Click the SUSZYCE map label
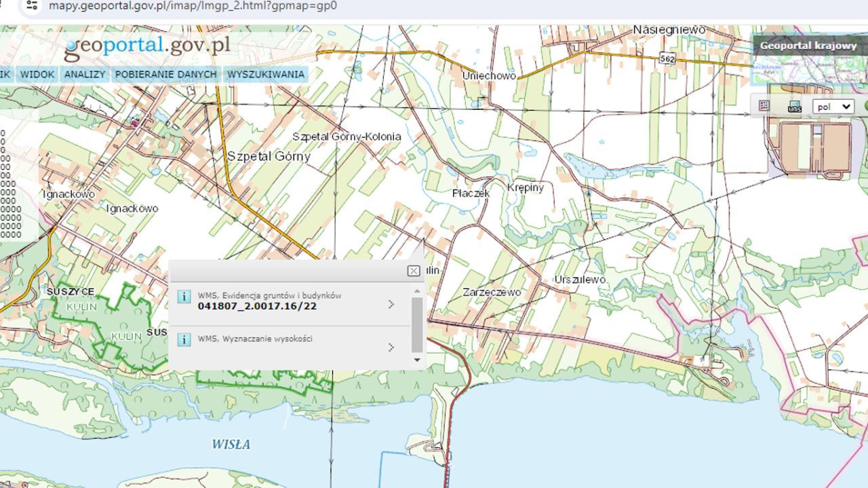The image size is (868, 488). [71, 292]
